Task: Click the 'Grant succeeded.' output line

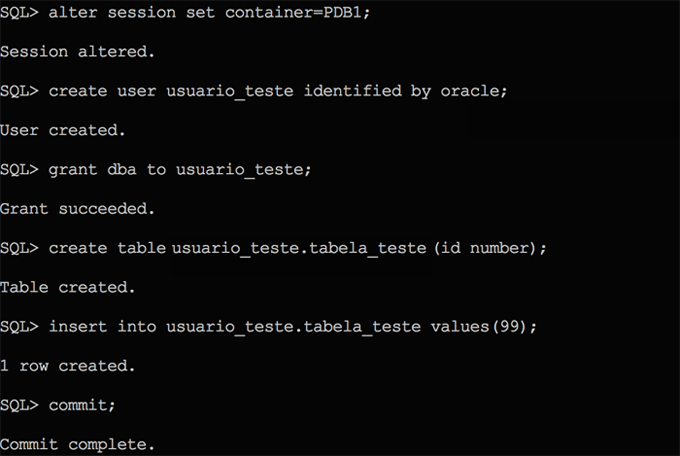Action: tap(77, 209)
